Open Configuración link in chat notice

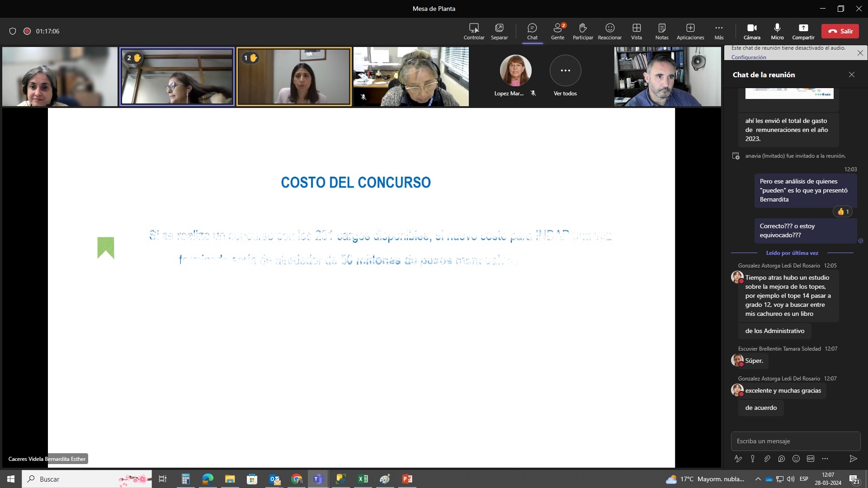(749, 57)
